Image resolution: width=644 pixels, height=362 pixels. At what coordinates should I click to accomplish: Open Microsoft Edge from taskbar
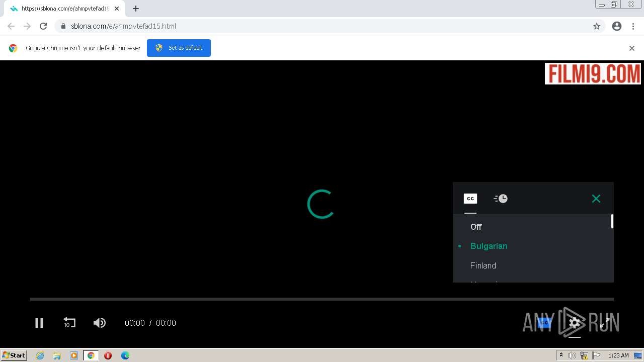(x=125, y=355)
